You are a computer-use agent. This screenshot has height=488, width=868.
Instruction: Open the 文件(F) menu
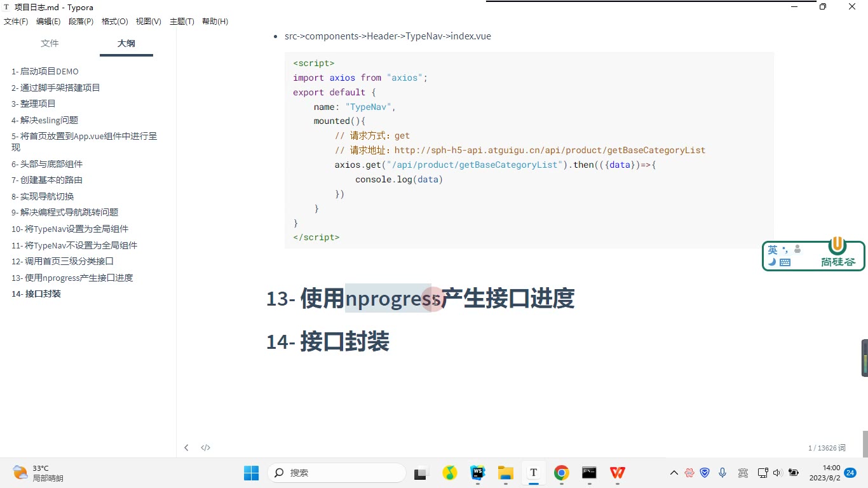[x=16, y=22]
